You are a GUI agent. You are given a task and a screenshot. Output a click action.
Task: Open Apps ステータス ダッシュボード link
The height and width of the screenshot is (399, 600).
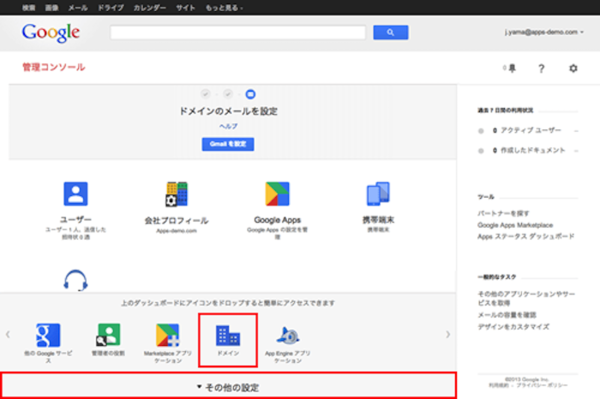tap(526, 236)
